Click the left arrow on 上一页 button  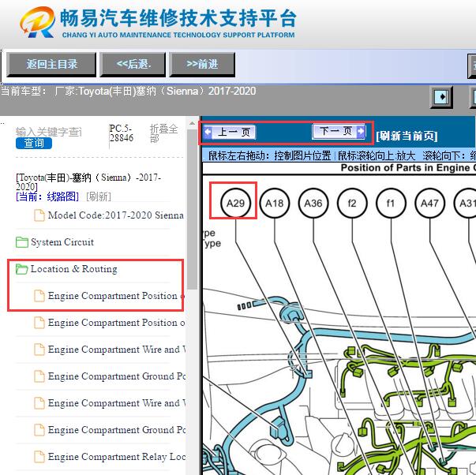tap(208, 132)
